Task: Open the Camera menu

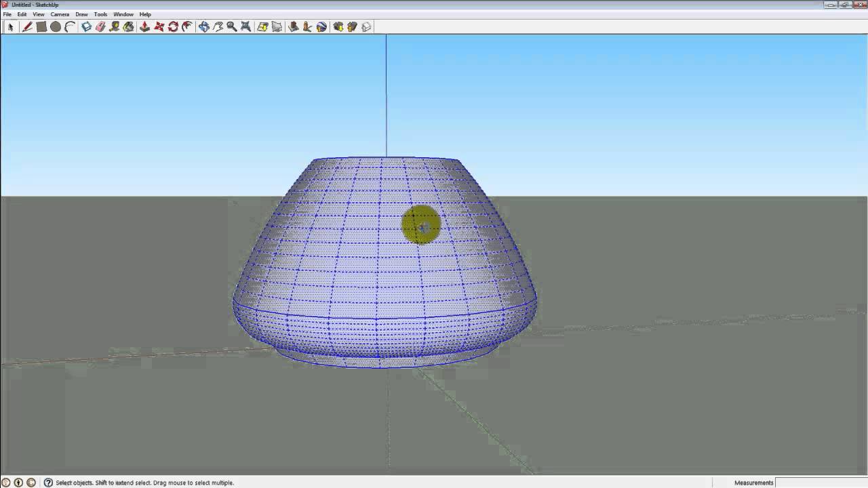Action: (60, 14)
